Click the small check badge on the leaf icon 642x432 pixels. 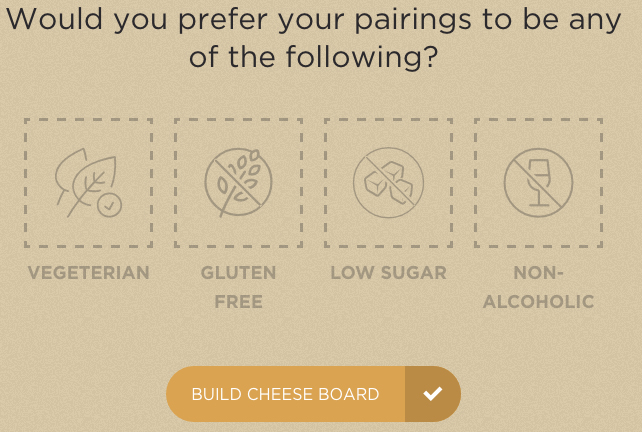[x=109, y=205]
